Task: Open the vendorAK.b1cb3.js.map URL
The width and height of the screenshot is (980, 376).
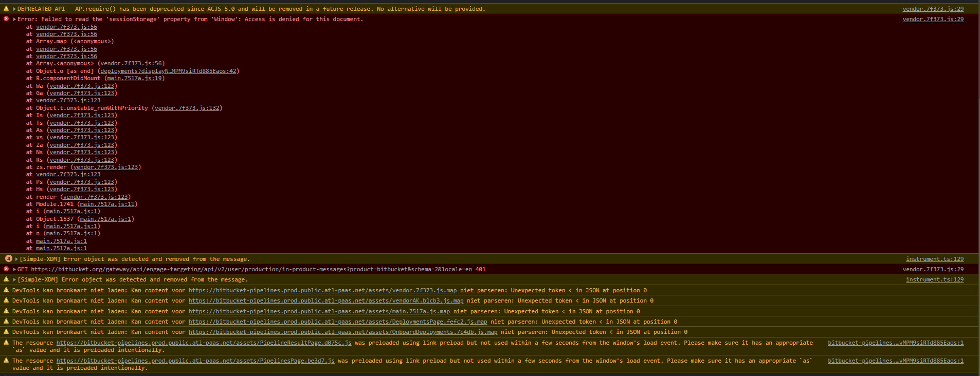Action: pos(326,301)
